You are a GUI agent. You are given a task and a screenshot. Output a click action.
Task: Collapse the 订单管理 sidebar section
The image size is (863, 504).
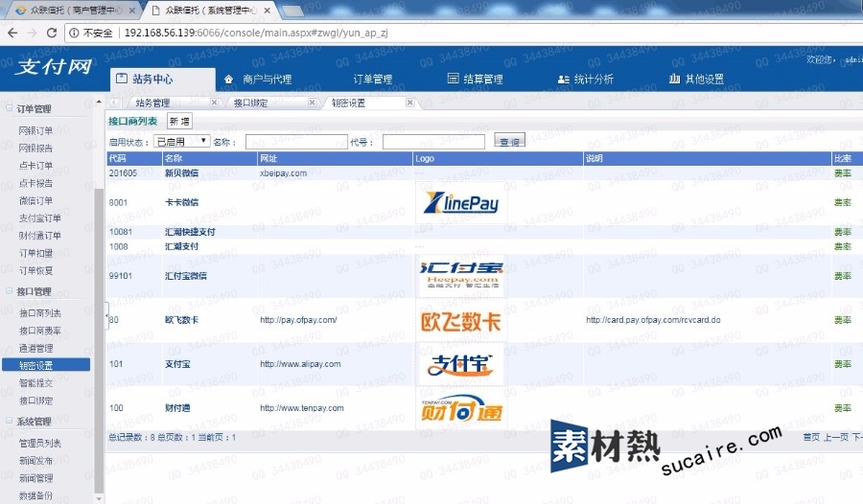coord(10,108)
